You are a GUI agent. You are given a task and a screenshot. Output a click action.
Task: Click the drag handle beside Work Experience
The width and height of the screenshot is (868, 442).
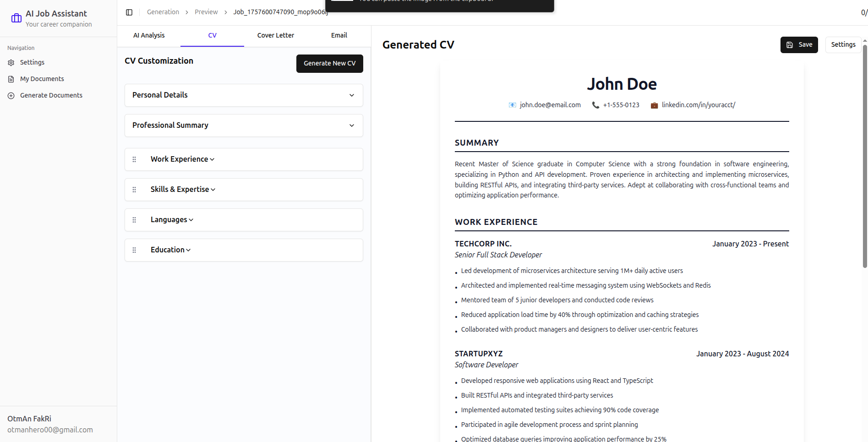tap(134, 159)
